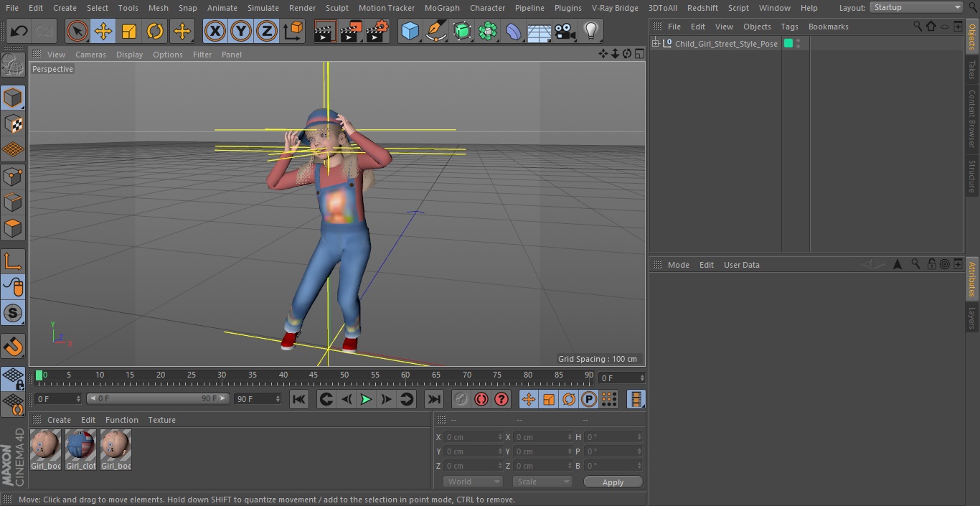Add a Cube primitive object
Screen dimensions: 980x506
tap(410, 31)
